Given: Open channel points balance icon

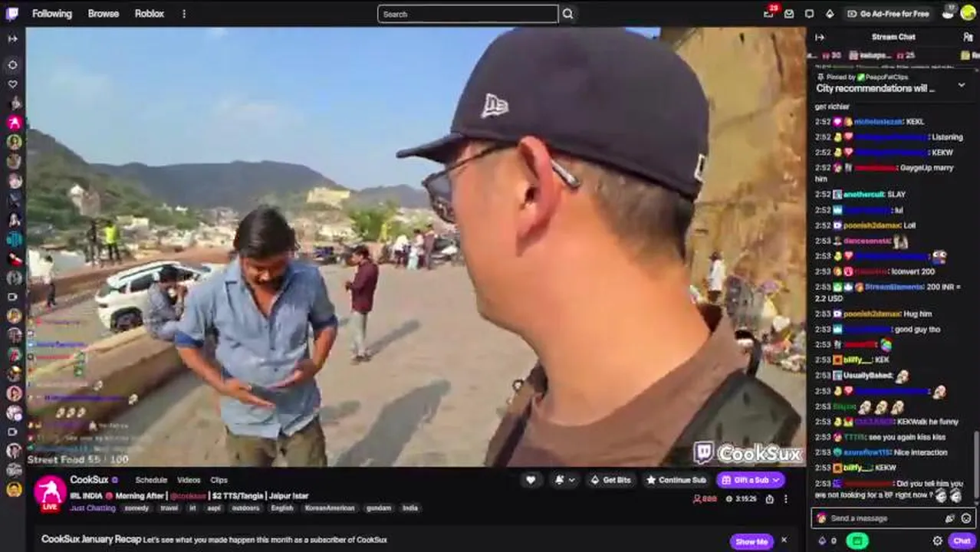Looking at the screenshot, I should [x=826, y=540].
